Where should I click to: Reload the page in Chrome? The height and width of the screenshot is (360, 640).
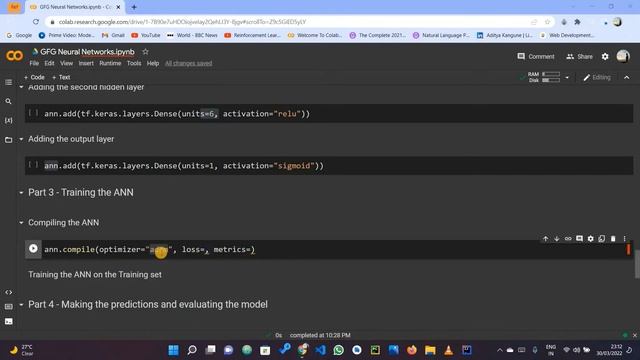[36, 22]
